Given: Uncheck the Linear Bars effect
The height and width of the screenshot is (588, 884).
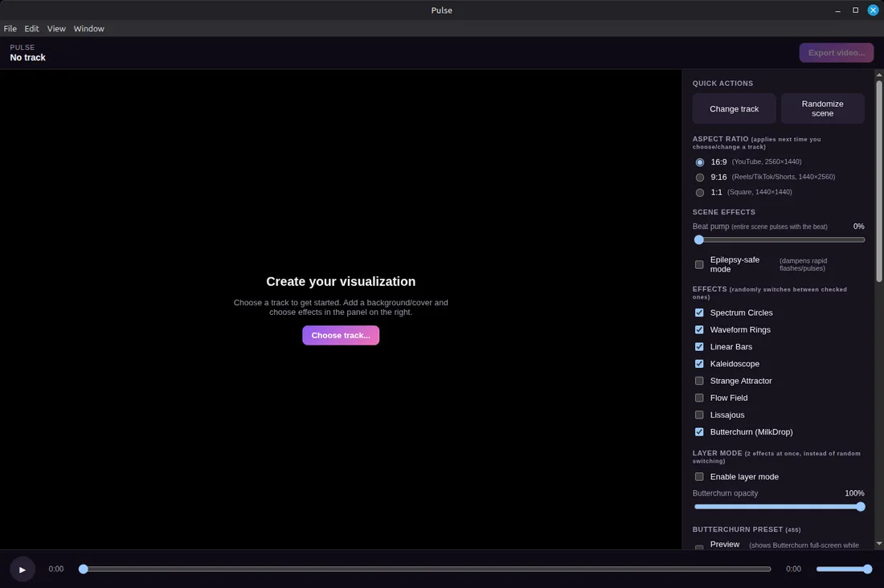Looking at the screenshot, I should (699, 347).
